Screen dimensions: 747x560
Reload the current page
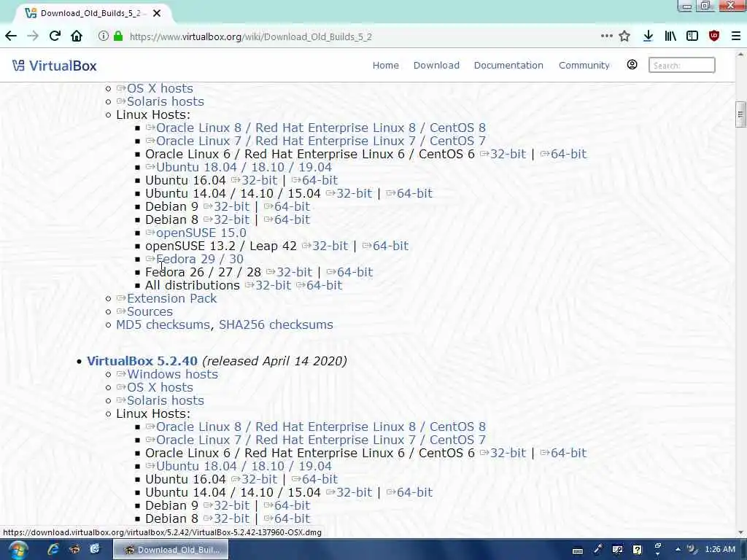(55, 36)
